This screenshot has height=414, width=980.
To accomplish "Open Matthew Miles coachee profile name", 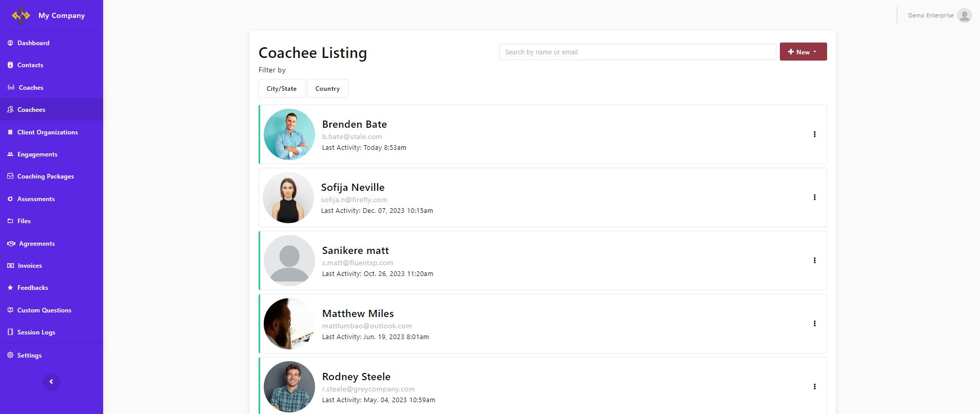I will [x=358, y=313].
